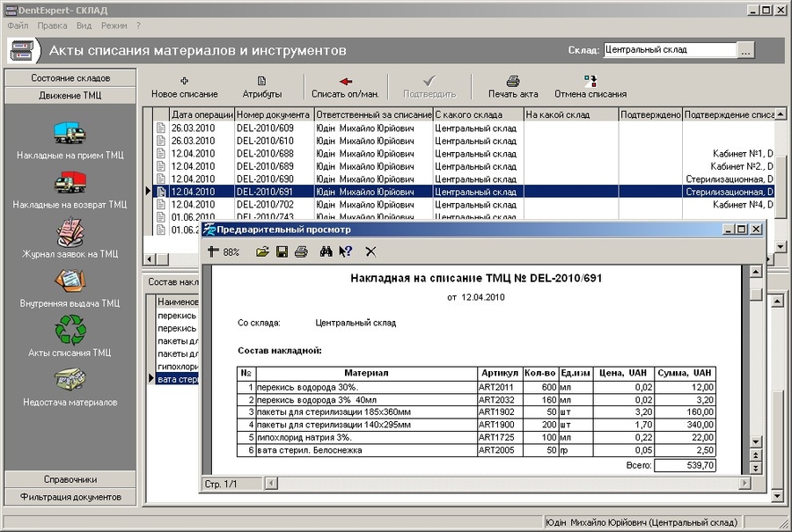Click preview horizontal scrollbar right arrow
Viewport: 792px width, 532px height.
click(744, 484)
